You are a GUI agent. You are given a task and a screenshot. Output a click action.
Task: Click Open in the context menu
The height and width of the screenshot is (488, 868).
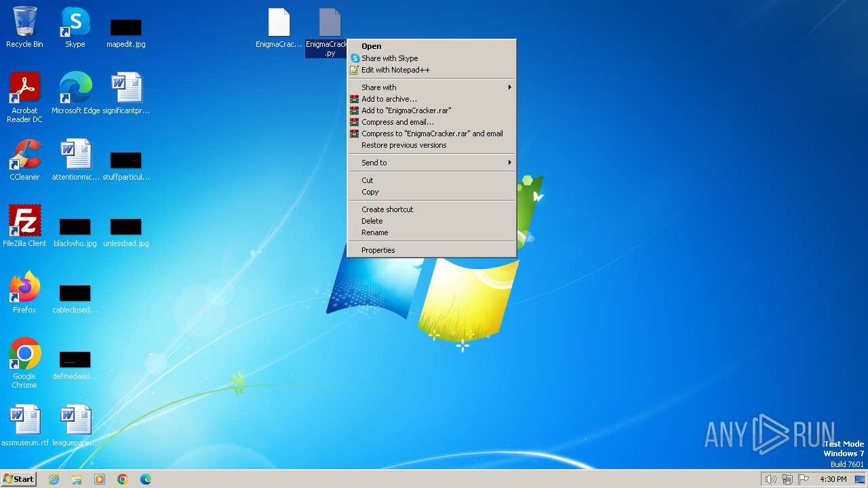(x=432, y=46)
